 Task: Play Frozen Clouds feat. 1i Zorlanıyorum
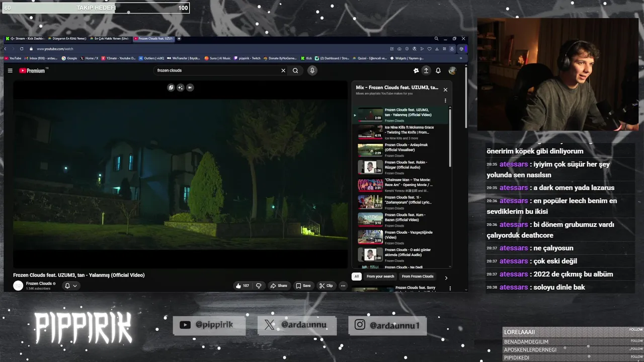click(x=403, y=202)
